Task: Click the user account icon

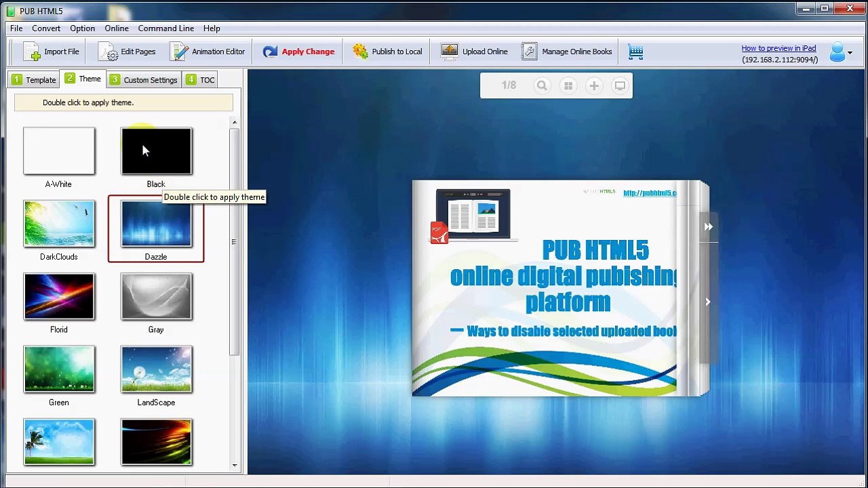Action: [837, 52]
